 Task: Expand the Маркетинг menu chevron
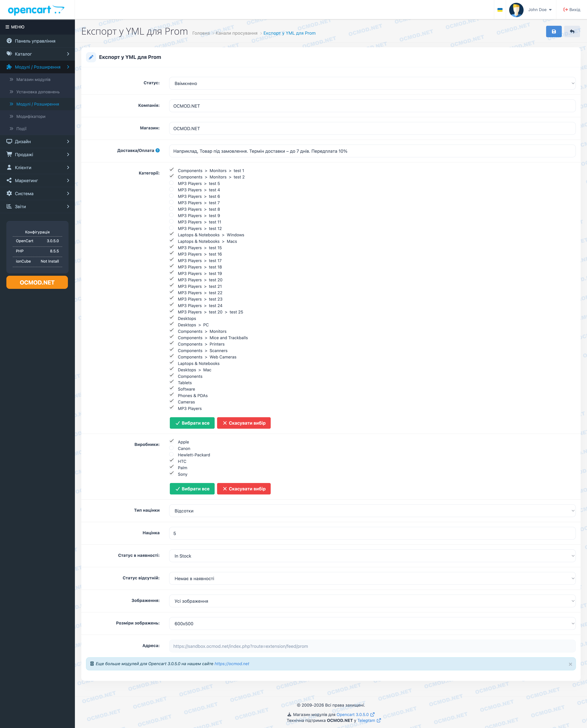(68, 181)
